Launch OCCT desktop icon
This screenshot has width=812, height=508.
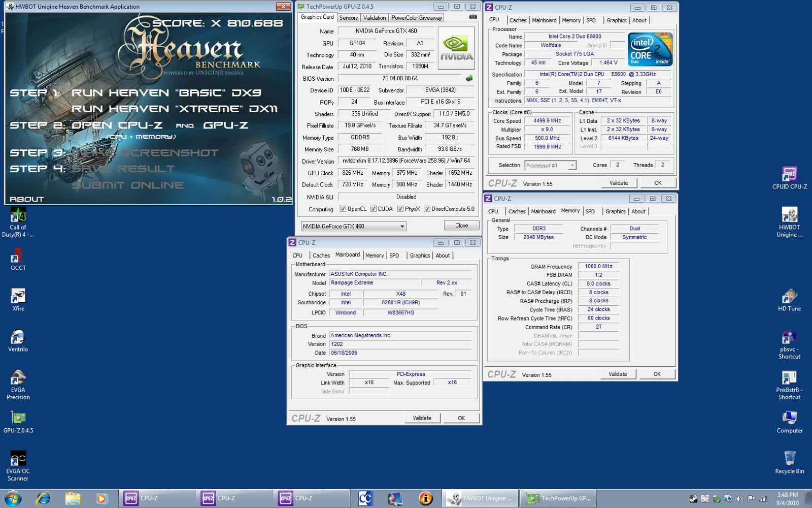pos(18,259)
